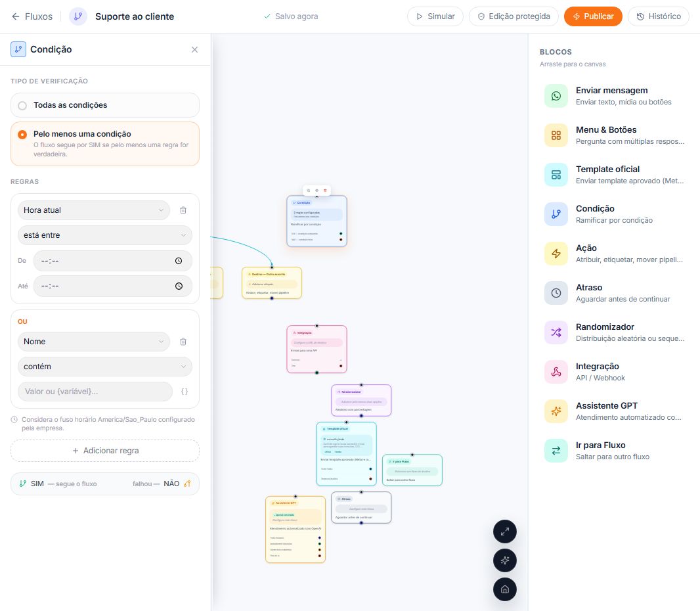Reset canvas view with home button
Viewport: 700px width, 611px height.
(505, 589)
